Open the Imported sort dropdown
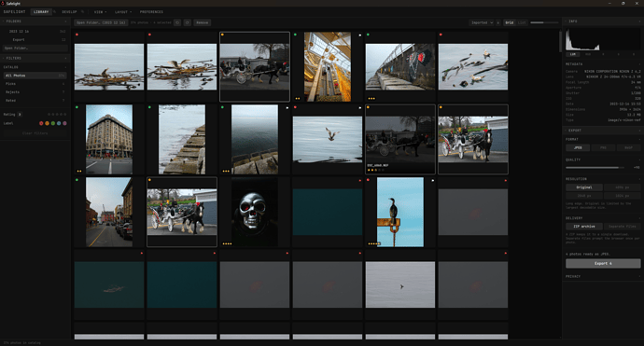 [482, 22]
